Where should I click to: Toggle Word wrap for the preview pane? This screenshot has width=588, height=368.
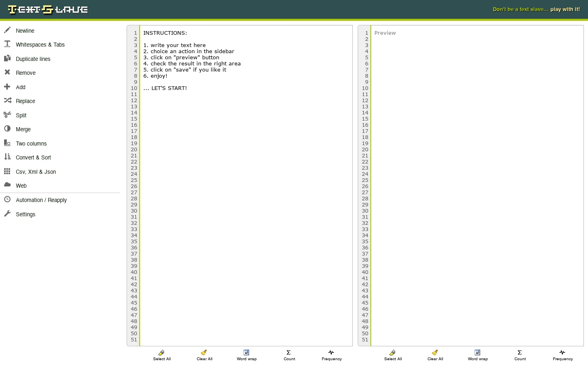(478, 355)
